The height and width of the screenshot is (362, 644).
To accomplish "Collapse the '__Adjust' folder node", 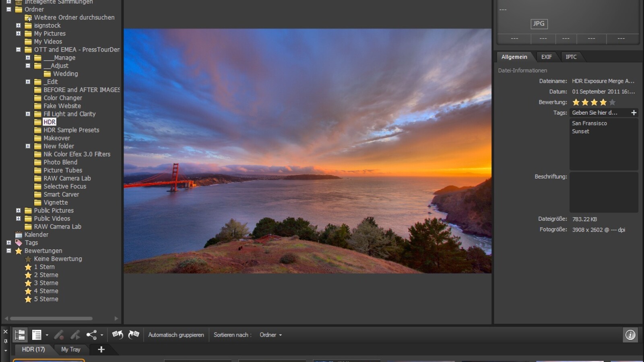I will coord(28,66).
